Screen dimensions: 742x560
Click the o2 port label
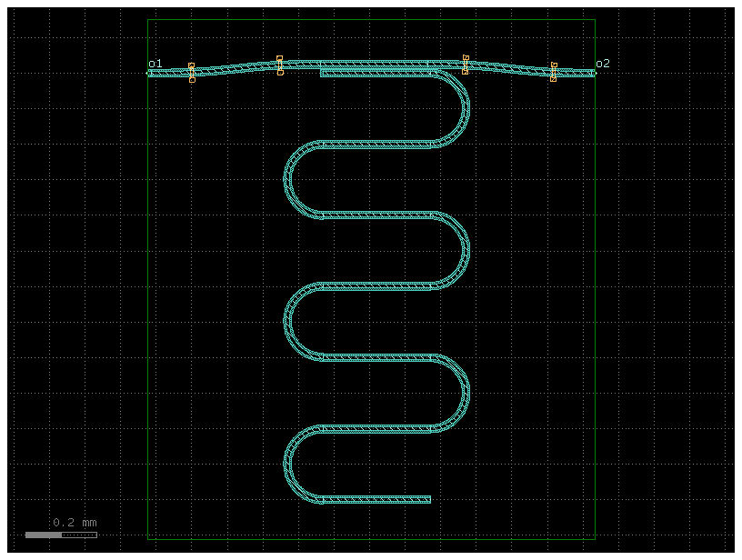(603, 64)
